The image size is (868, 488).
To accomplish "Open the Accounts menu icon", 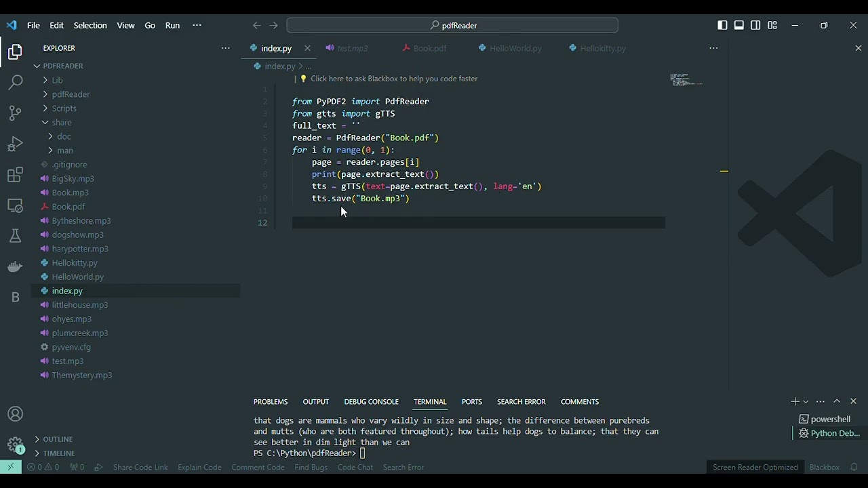I will 15,414.
